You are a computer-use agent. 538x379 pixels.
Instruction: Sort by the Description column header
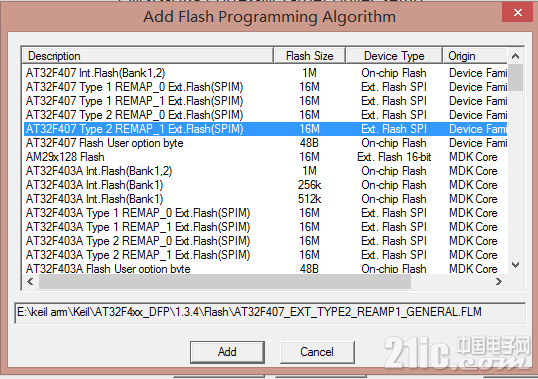pyautogui.click(x=148, y=56)
